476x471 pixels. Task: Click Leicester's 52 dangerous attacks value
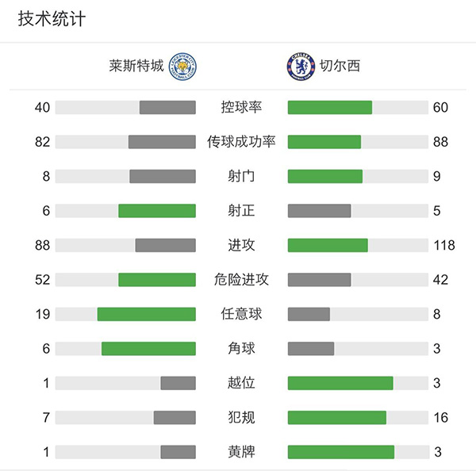point(42,279)
